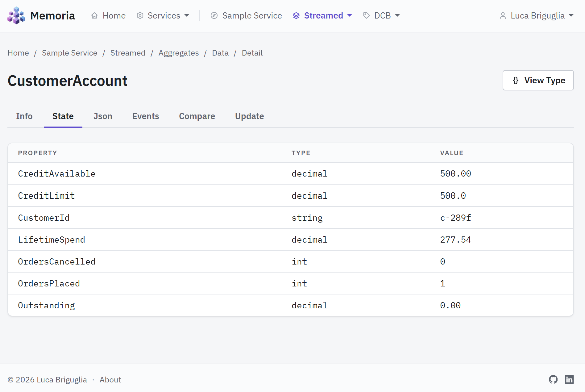Screen dimensions: 585x392
Task: Click Sample Service in the breadcrumb
Action: point(69,53)
